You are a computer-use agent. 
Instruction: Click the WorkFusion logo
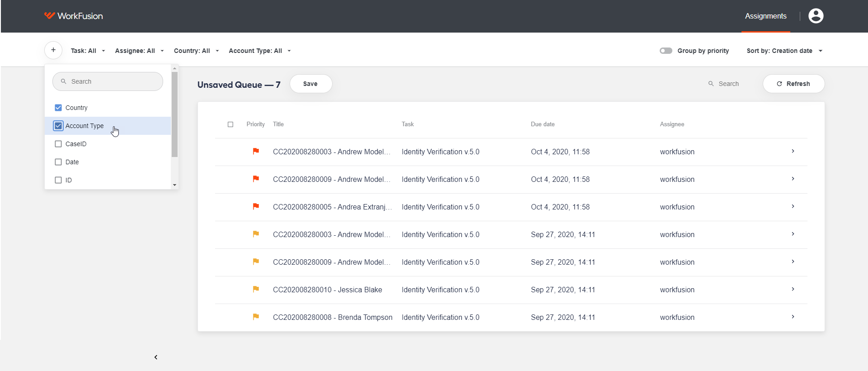74,16
